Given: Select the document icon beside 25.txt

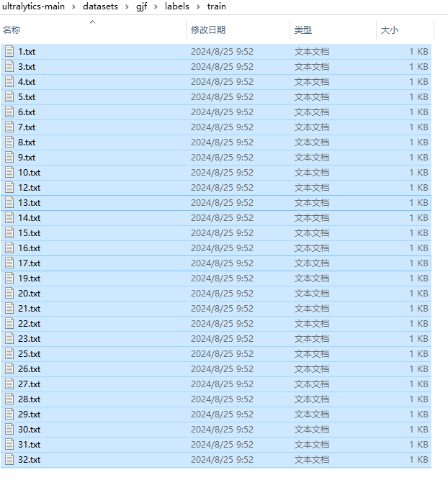Looking at the screenshot, I should [x=9, y=353].
